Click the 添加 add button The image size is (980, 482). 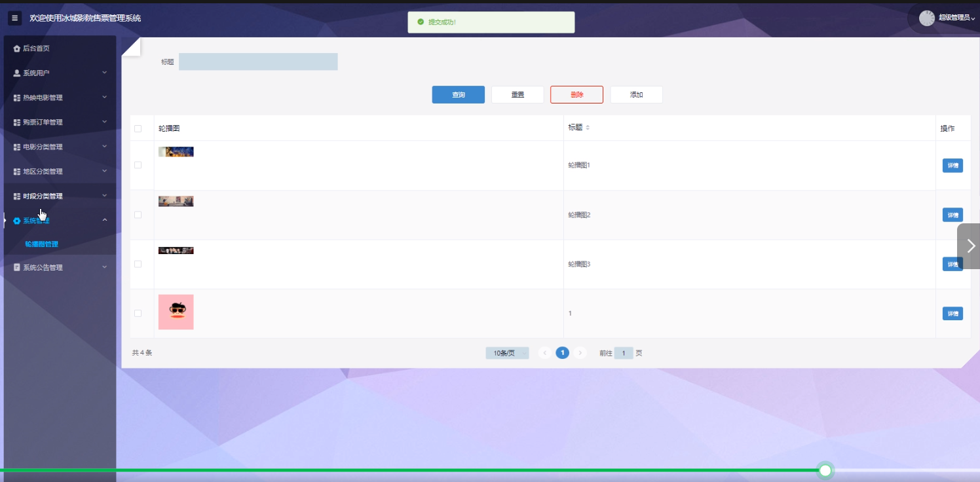point(636,95)
